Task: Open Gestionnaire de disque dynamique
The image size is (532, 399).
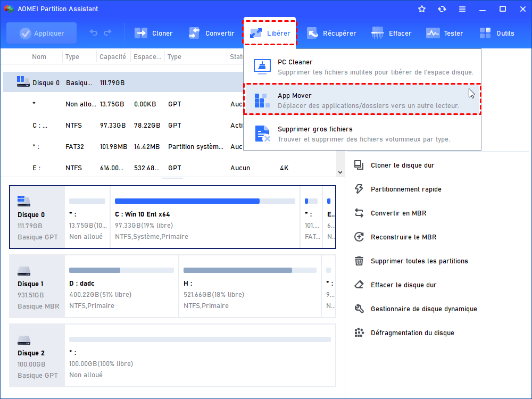Action: (x=424, y=309)
